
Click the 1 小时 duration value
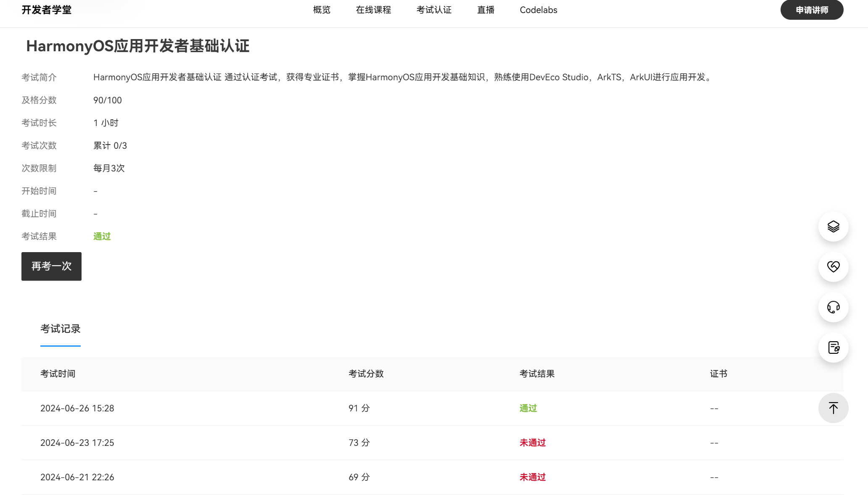[106, 123]
